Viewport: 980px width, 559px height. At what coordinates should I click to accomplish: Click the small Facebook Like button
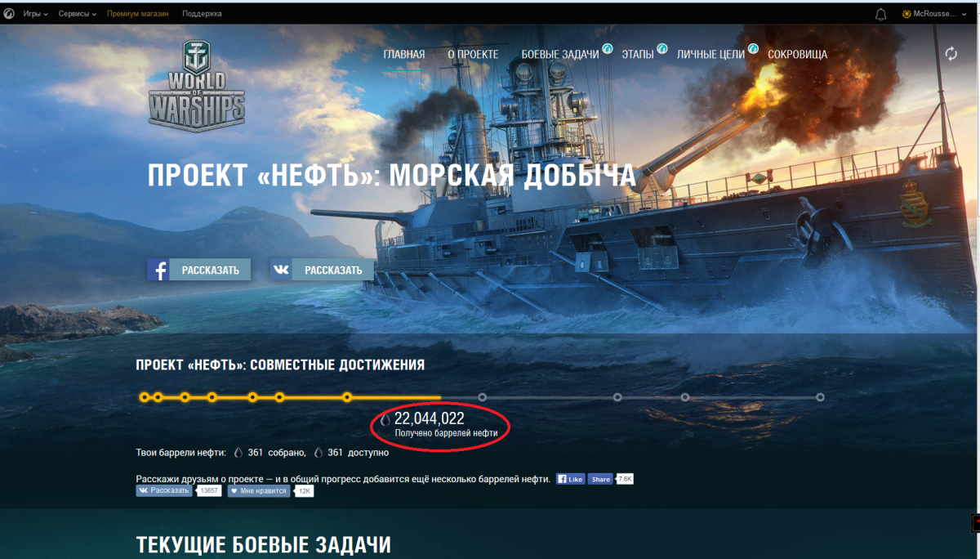pyautogui.click(x=571, y=479)
